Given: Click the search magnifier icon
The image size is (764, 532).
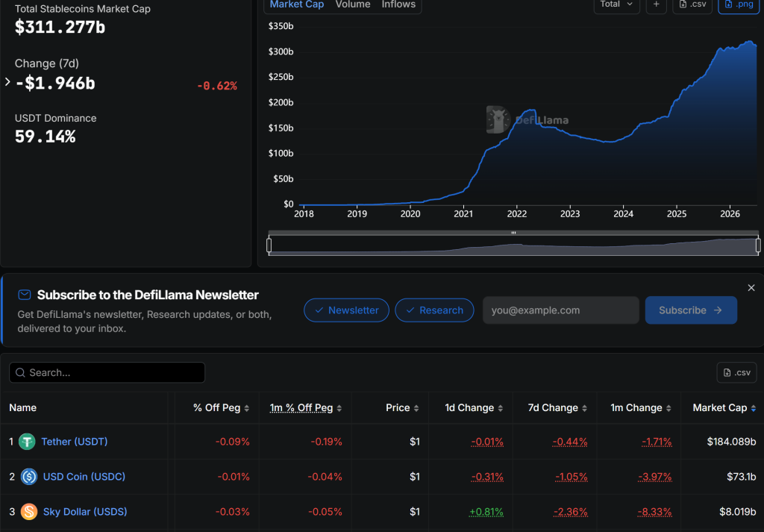Looking at the screenshot, I should coord(20,372).
